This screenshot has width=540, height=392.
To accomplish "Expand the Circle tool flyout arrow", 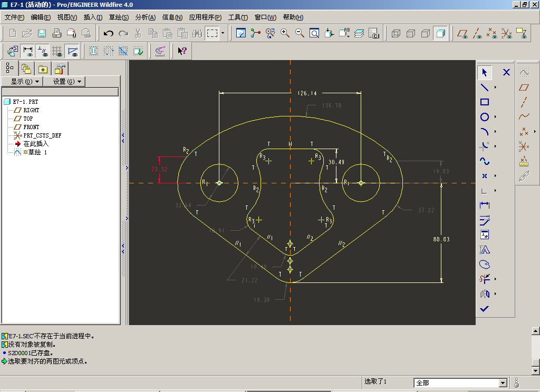I will click(x=496, y=117).
